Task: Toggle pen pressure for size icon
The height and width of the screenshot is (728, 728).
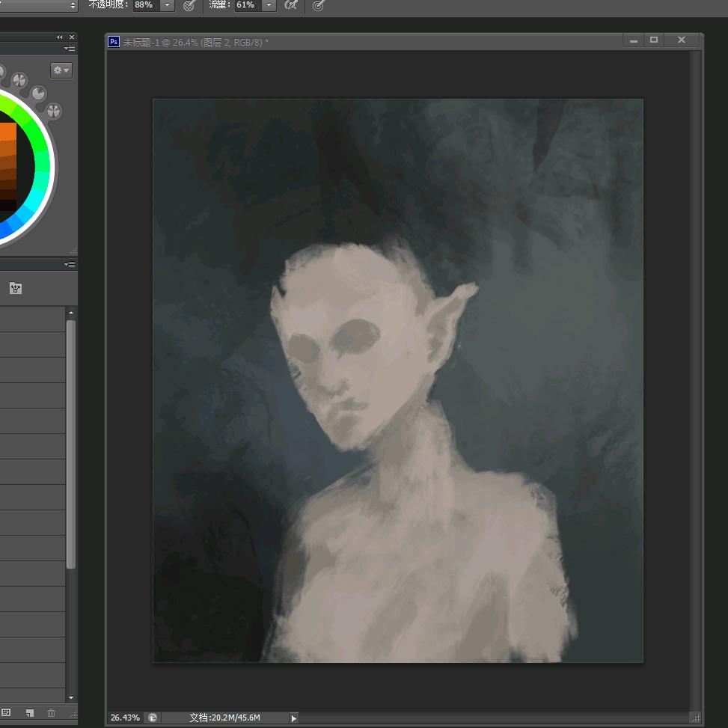Action: pos(318,6)
